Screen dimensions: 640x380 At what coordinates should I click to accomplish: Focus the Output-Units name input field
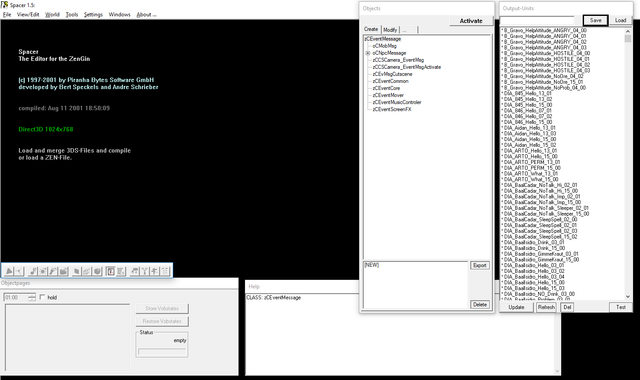[x=538, y=20]
